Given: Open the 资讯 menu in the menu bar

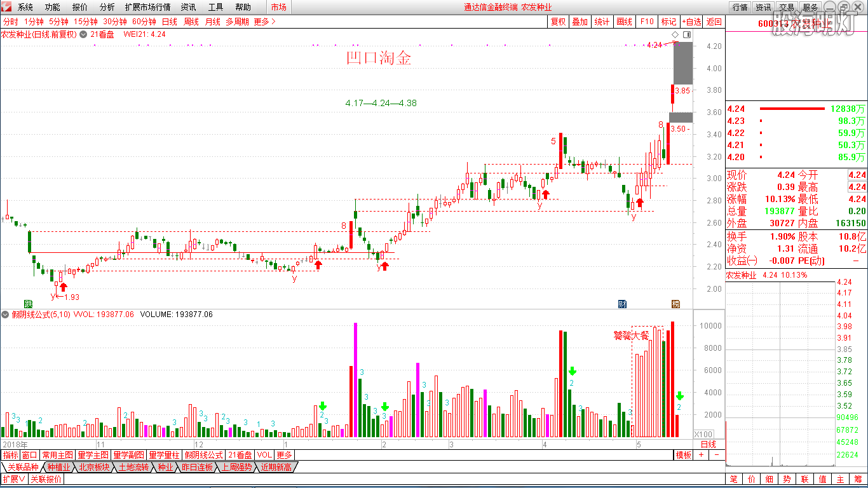Looking at the screenshot, I should pyautogui.click(x=188, y=7).
